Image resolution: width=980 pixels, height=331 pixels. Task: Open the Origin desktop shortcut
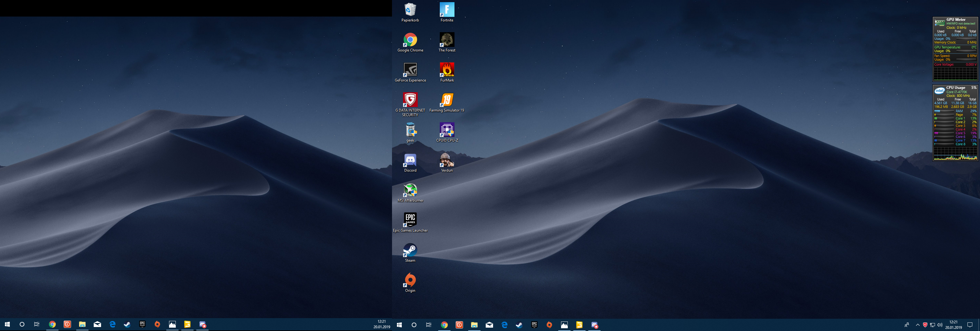click(410, 280)
